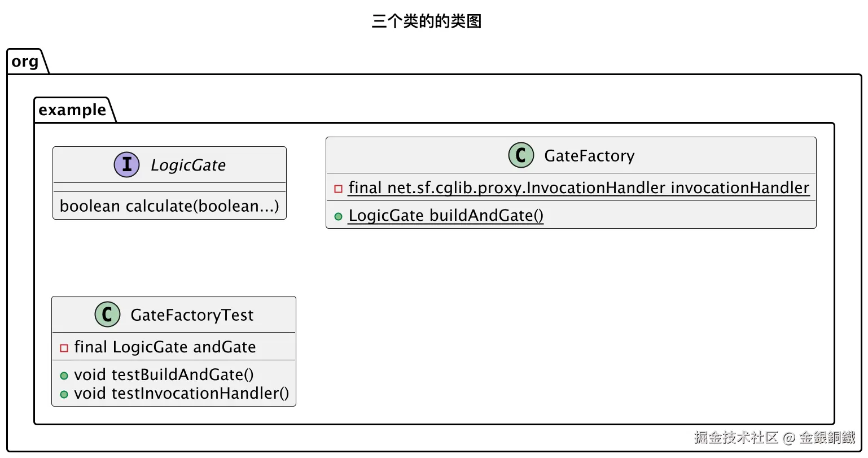Click the green marker before testInvocationHandler
Screen dimensions: 868x458
pos(64,394)
